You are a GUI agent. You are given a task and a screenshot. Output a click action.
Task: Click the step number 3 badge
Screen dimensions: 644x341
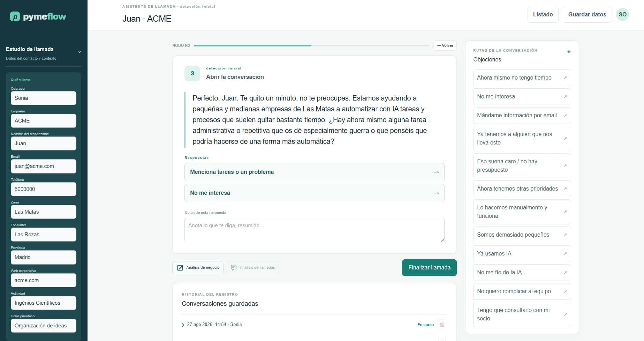(x=192, y=73)
